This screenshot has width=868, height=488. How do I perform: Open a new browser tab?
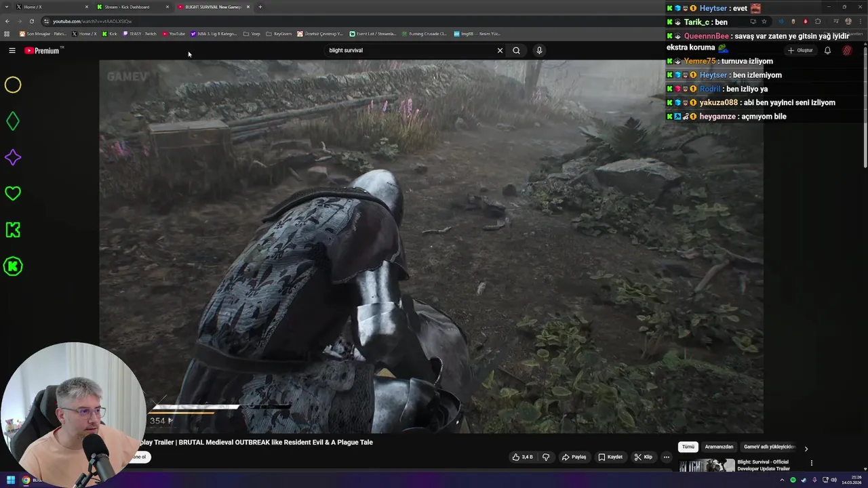[260, 7]
